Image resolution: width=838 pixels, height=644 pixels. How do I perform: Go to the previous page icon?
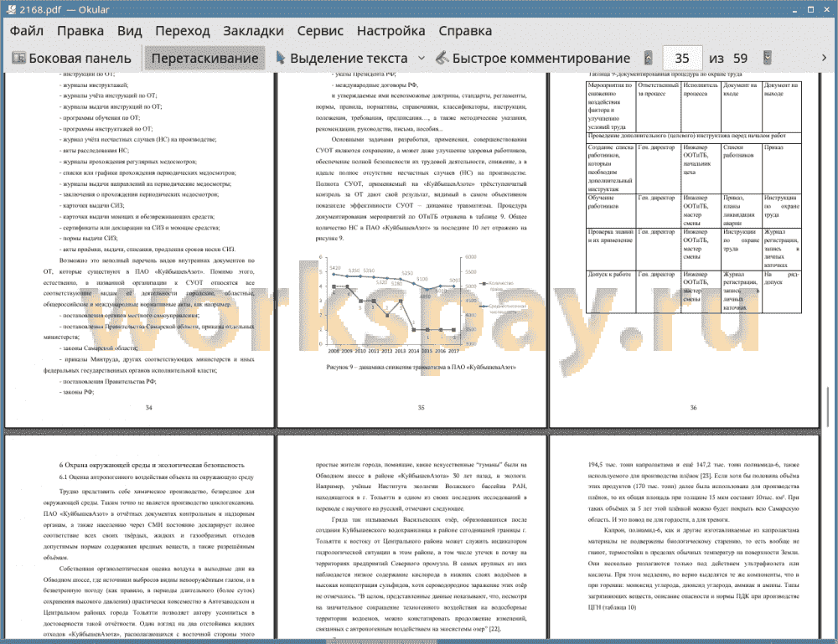(x=649, y=58)
